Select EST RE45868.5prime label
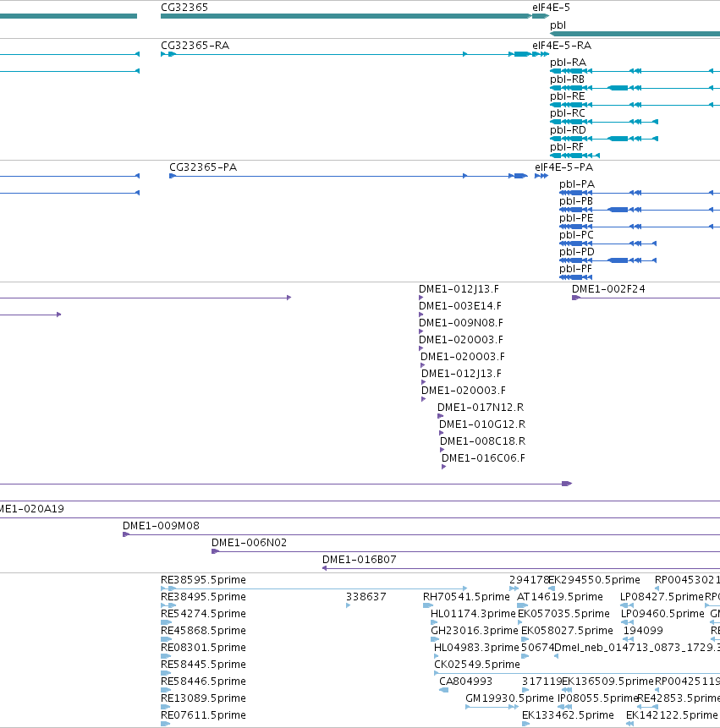This screenshot has width=720, height=728. pyautogui.click(x=203, y=631)
